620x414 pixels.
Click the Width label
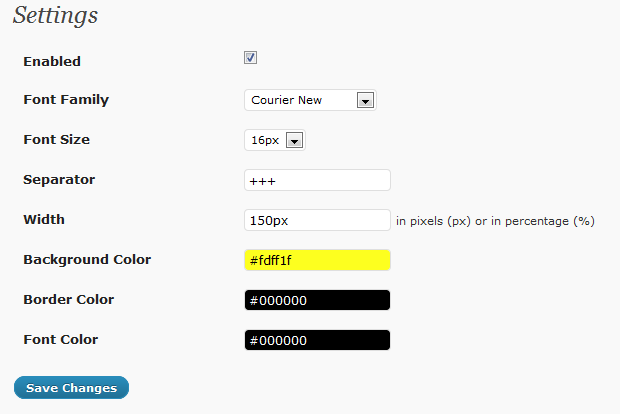(44, 220)
